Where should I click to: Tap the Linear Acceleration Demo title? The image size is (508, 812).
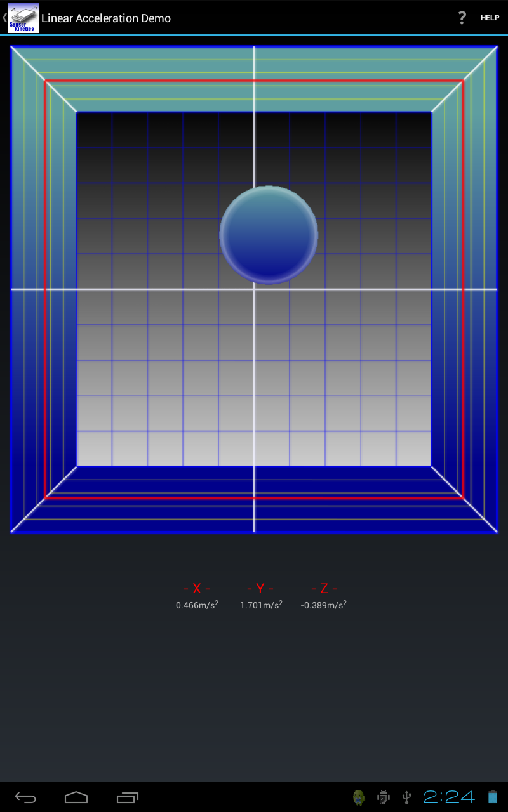pyautogui.click(x=106, y=18)
